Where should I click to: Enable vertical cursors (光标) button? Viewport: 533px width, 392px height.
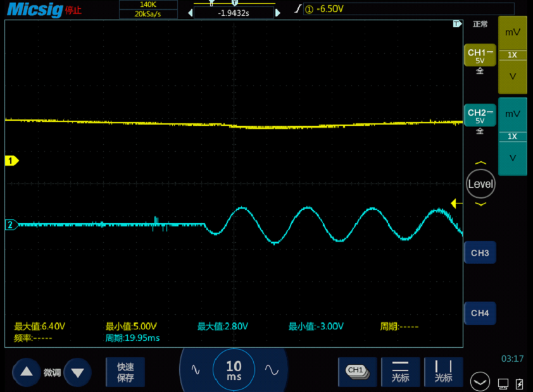443,372
